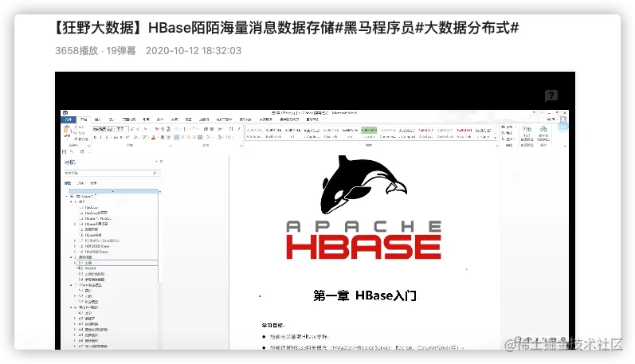Select the 页面 Pages tab in navigation pane

click(80, 183)
